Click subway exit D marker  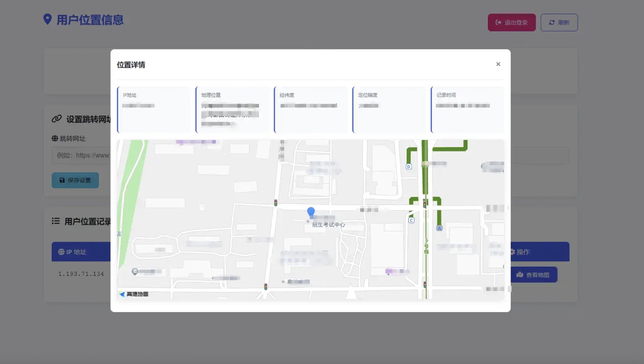[409, 166]
